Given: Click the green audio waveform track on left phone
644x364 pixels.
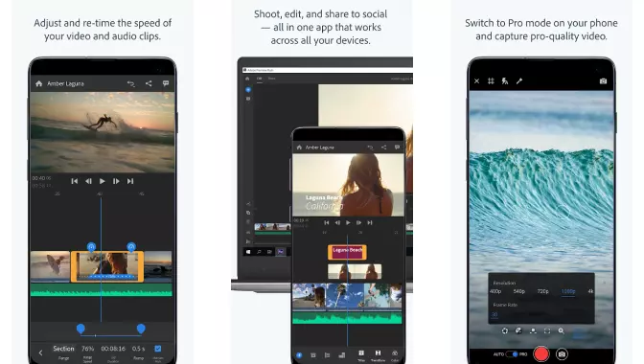Looking at the screenshot, I should pos(101,289).
